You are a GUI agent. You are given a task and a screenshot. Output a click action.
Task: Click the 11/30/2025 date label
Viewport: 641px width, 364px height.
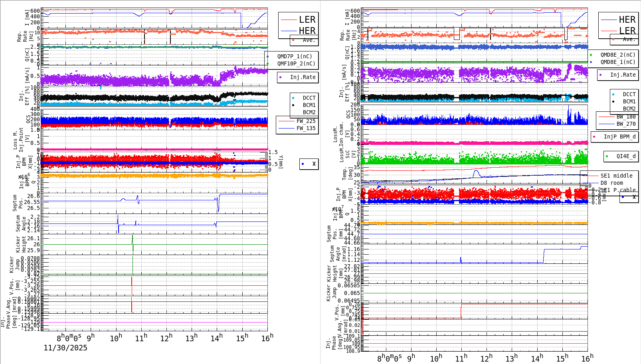pos(65,348)
